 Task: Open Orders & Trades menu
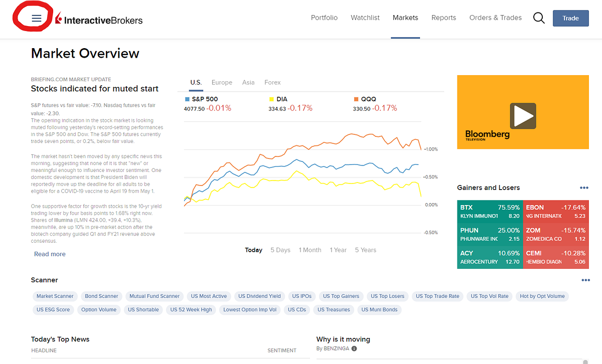tap(496, 18)
